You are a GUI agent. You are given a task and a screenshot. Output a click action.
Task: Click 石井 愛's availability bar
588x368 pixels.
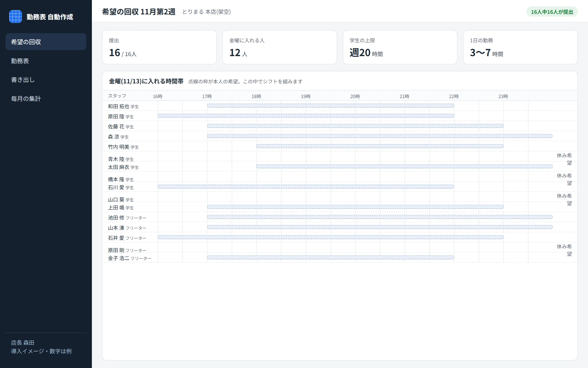330,237
